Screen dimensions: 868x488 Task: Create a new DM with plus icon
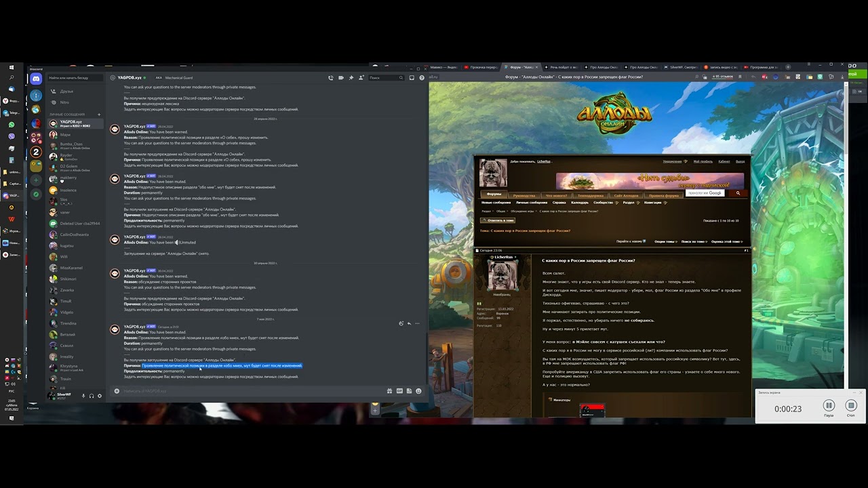pos(99,115)
